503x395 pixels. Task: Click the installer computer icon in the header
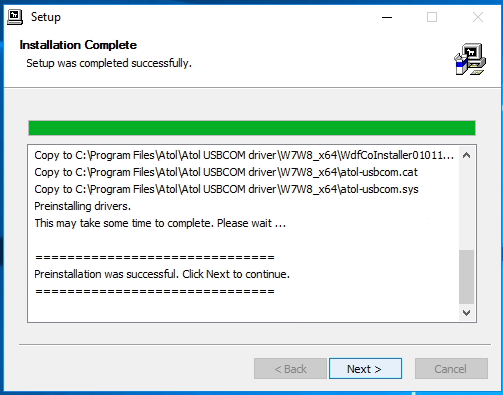click(470, 59)
